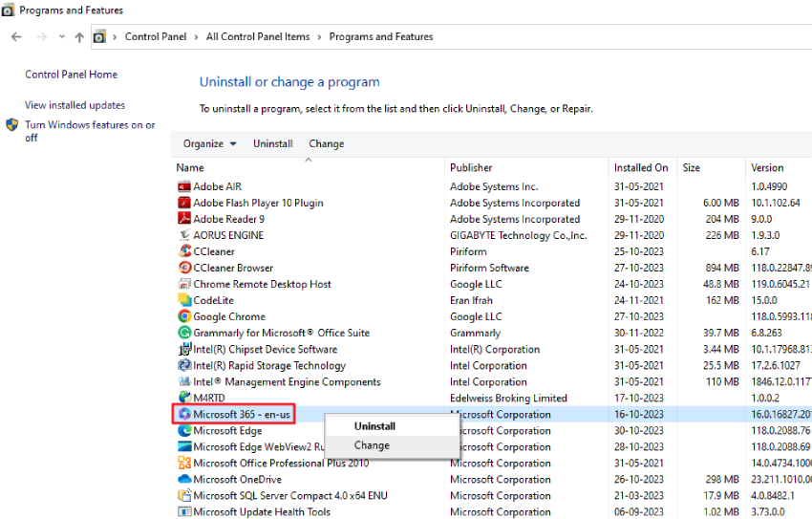The height and width of the screenshot is (519, 812).
Task: Click the Microsoft 365 en-us icon
Action: click(183, 415)
